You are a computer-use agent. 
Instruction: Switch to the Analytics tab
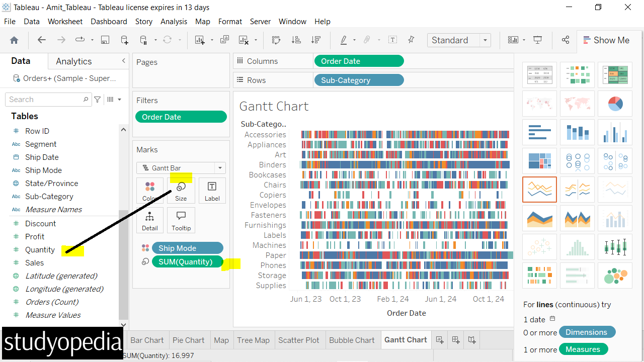[x=74, y=61]
